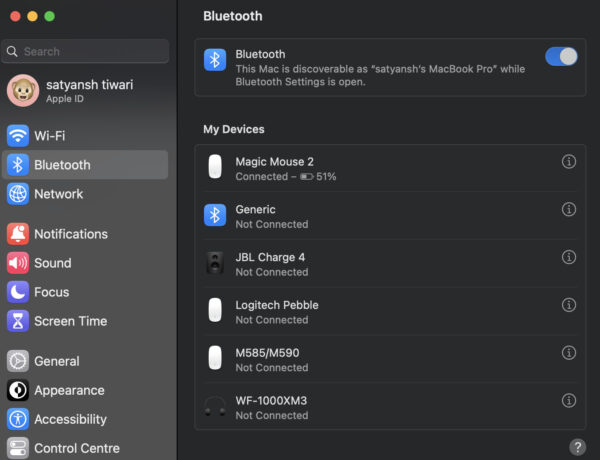Open Network settings in sidebar

coord(85,194)
